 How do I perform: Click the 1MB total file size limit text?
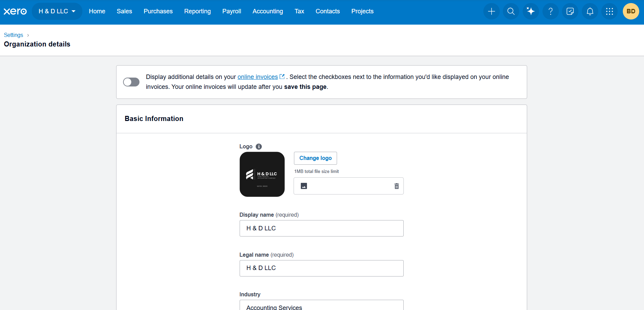317,172
